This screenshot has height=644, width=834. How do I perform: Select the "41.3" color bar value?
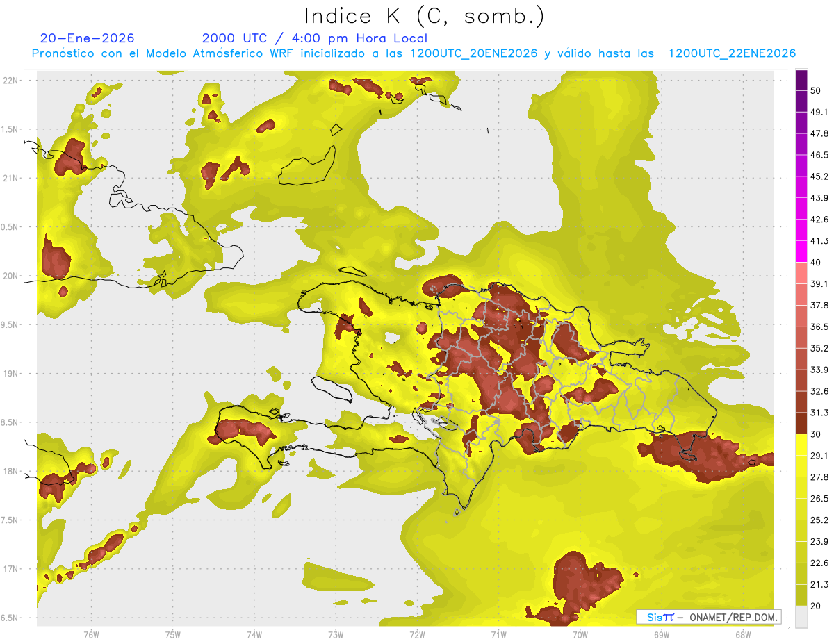coord(819,241)
